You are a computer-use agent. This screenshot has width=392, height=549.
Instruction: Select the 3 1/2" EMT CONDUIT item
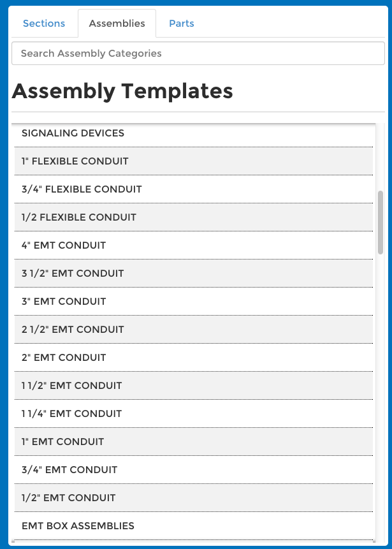pyautogui.click(x=193, y=274)
